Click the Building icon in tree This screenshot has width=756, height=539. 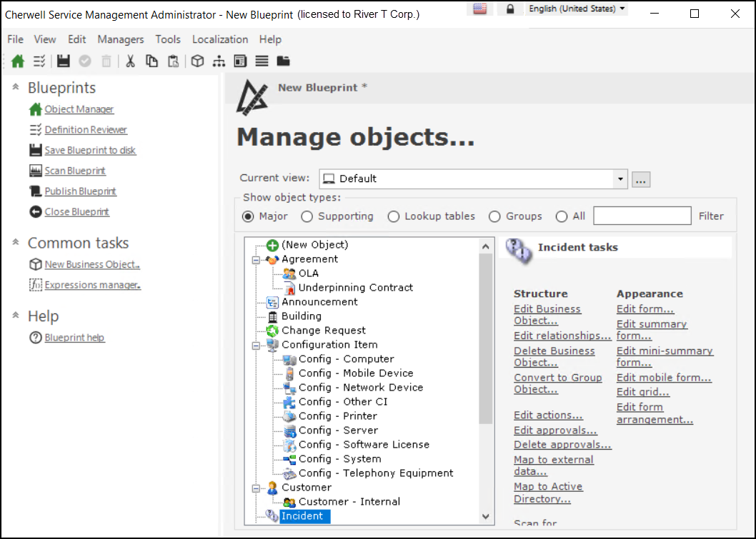point(272,316)
